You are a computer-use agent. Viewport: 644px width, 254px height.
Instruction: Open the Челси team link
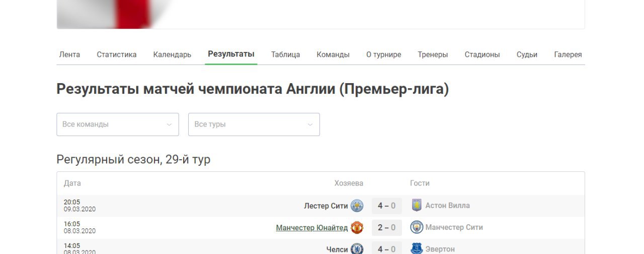(337, 249)
